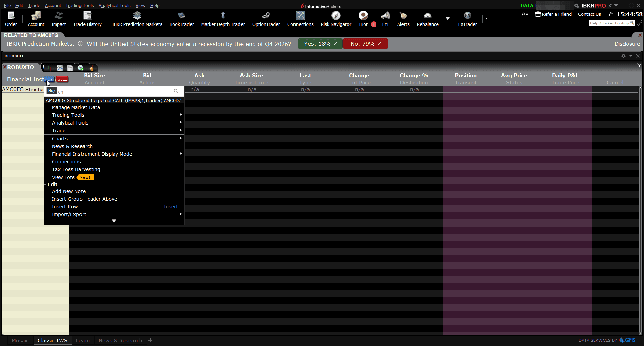Open IBot assistant icon
The height and width of the screenshot is (346, 644).
click(x=363, y=19)
